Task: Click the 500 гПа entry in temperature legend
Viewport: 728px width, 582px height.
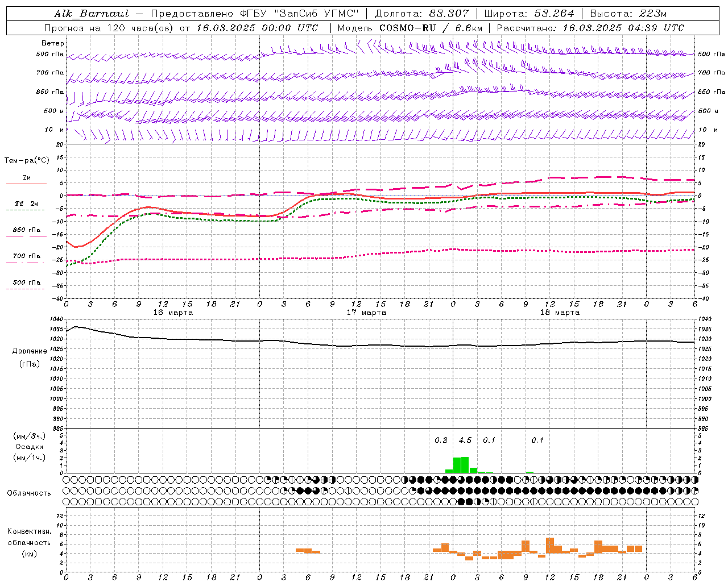Action: click(x=27, y=282)
